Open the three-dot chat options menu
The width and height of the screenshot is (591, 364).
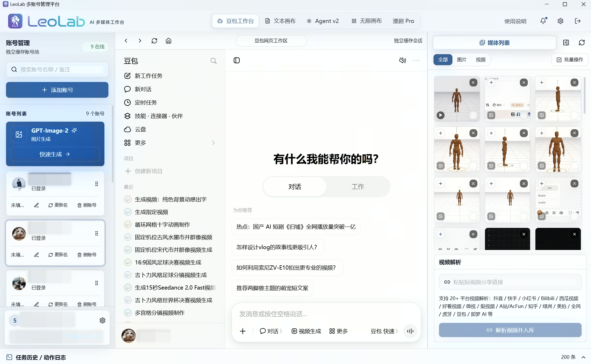(416, 60)
